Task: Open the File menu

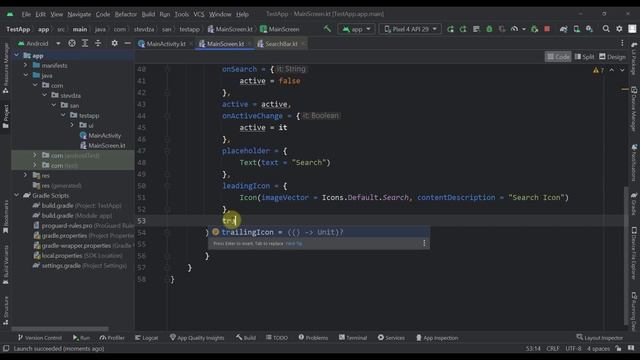Action: (26, 14)
